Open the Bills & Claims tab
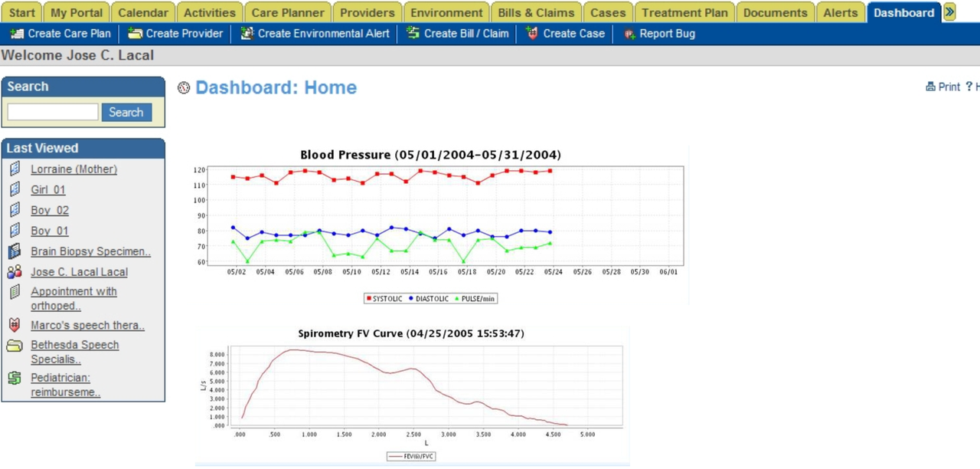The width and height of the screenshot is (980, 469). point(536,12)
